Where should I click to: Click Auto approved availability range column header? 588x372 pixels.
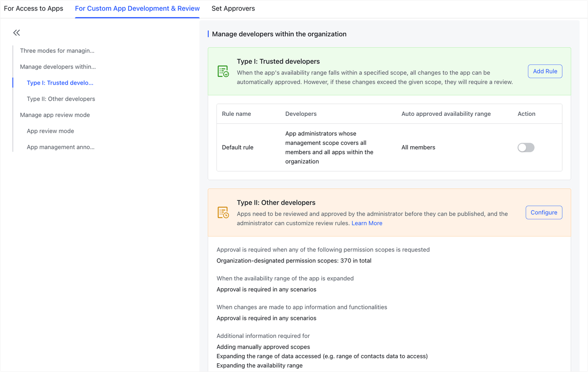[x=446, y=114]
